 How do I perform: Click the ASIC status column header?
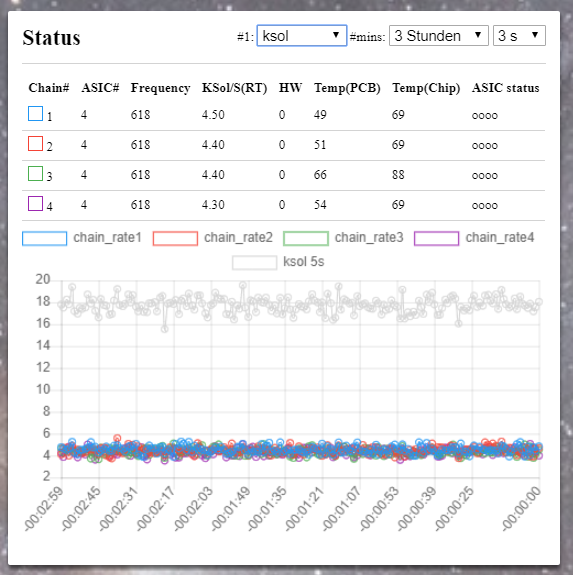(x=506, y=88)
